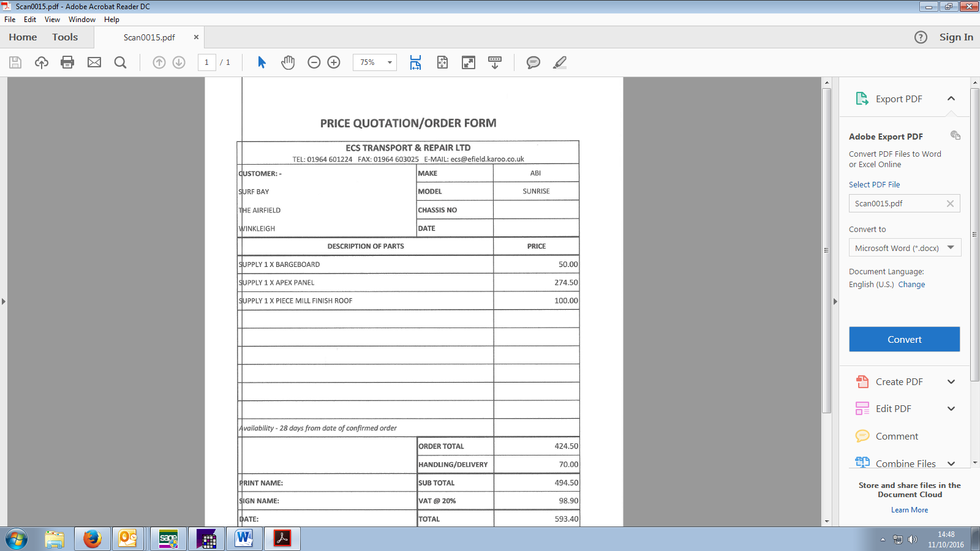Open Windows Explorer from the taskbar
Viewport: 980px width, 551px height.
(x=55, y=539)
